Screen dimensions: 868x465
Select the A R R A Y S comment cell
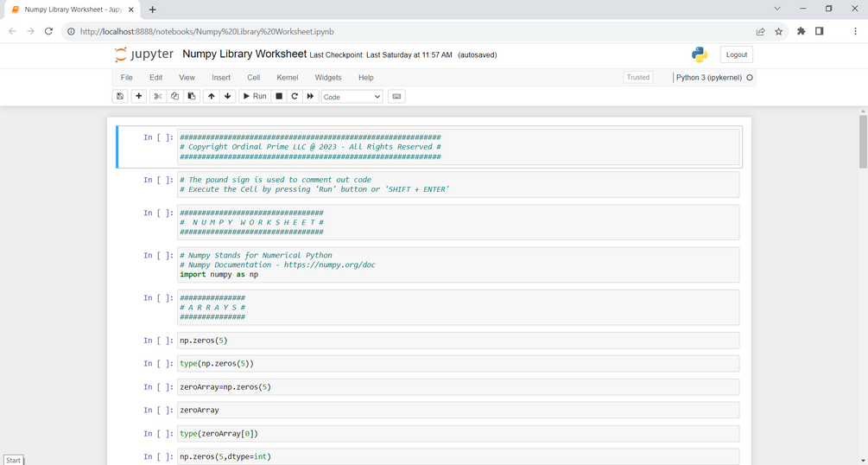coord(459,308)
